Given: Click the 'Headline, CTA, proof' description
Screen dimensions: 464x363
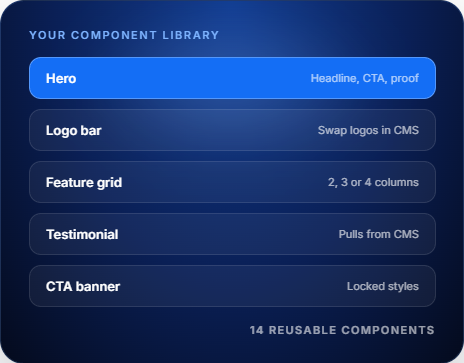Looking at the screenshot, I should pyautogui.click(x=365, y=78).
